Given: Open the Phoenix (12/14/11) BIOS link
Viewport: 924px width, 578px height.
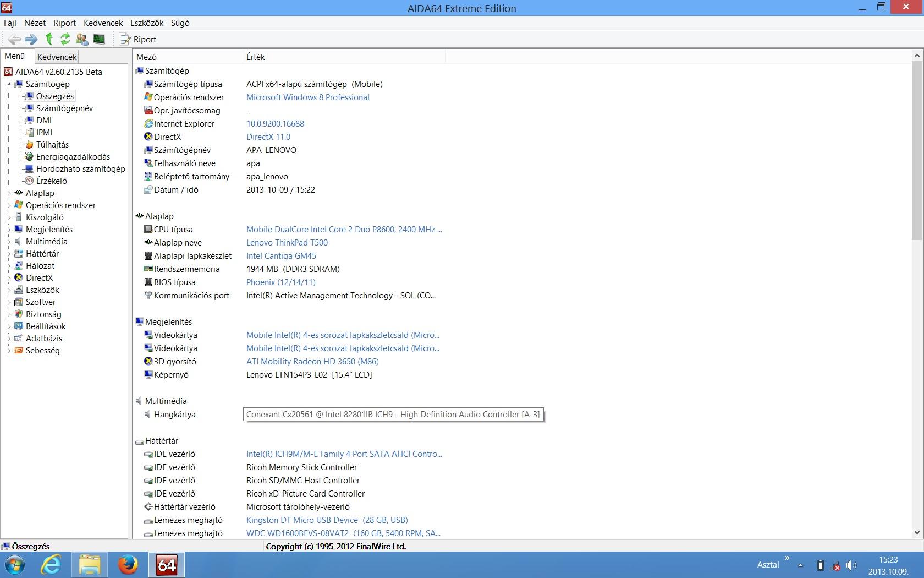Looking at the screenshot, I should (281, 282).
